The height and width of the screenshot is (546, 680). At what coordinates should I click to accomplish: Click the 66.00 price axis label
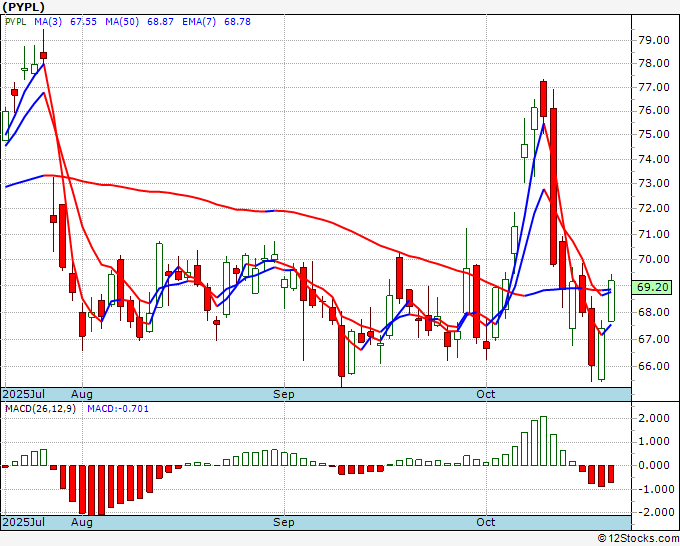(x=652, y=366)
